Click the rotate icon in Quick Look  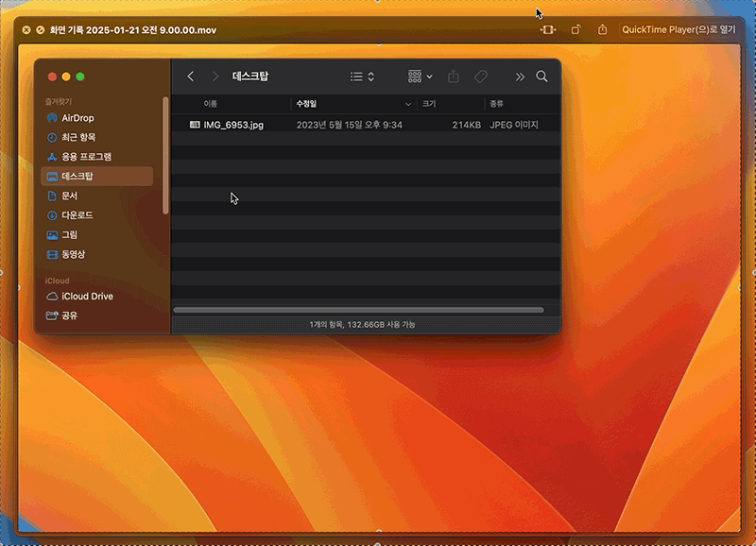576,30
